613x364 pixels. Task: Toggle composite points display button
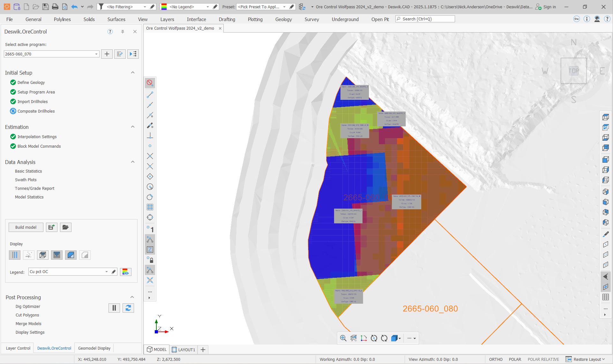click(x=28, y=255)
